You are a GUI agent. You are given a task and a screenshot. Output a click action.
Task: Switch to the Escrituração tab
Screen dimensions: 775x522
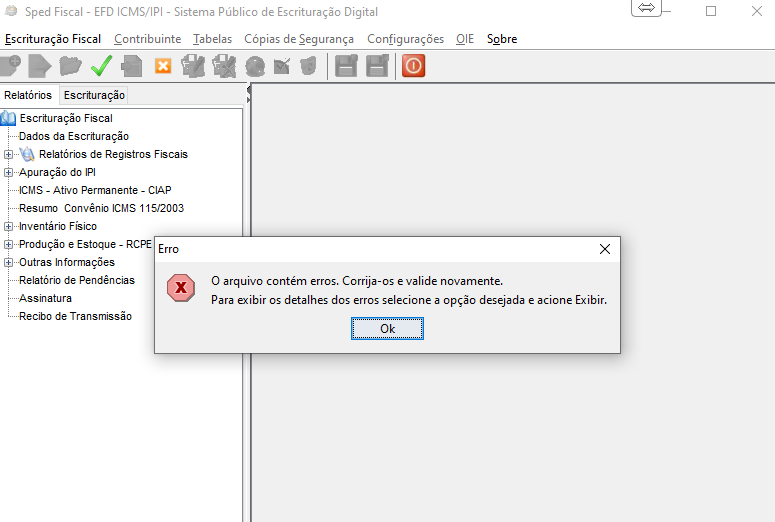(x=94, y=95)
